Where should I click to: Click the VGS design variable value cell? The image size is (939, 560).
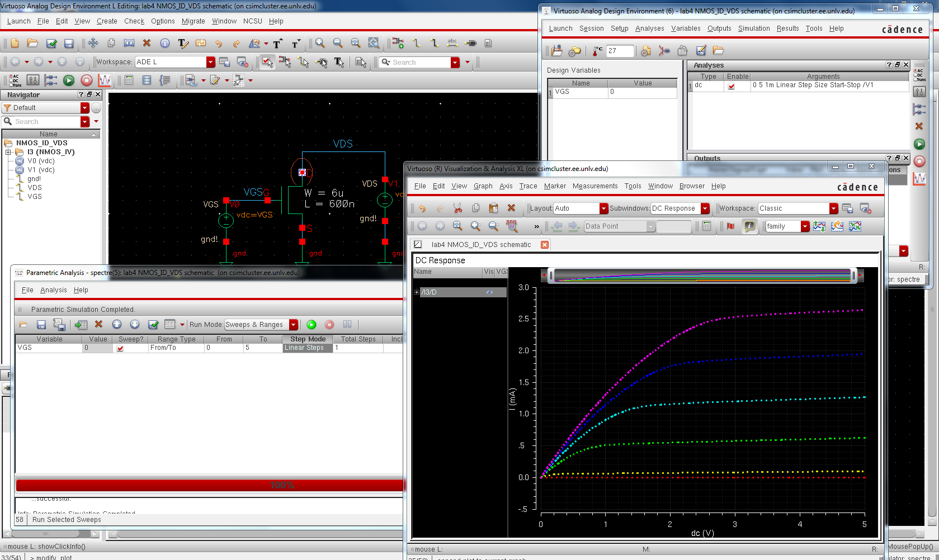[x=642, y=92]
